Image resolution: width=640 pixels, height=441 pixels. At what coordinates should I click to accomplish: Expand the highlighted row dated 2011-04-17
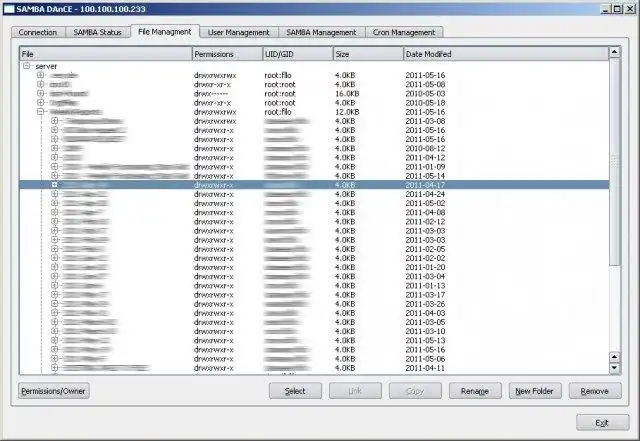point(54,185)
